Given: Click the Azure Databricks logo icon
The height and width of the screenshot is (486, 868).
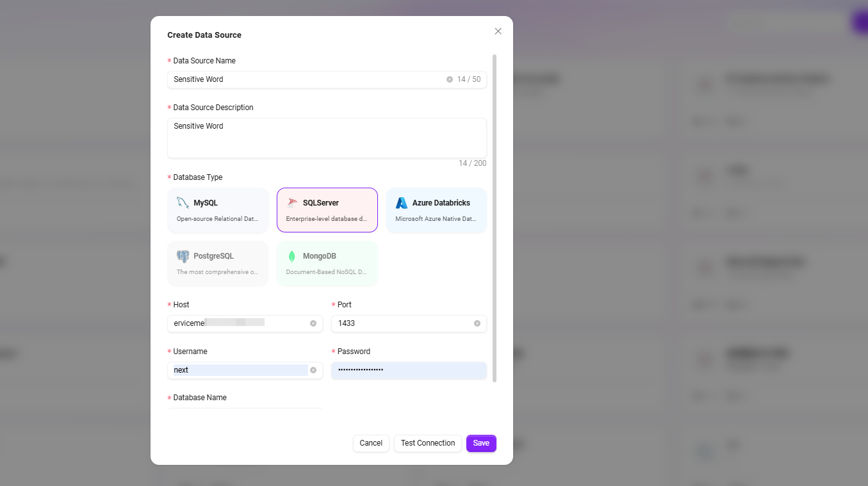Looking at the screenshot, I should pos(402,203).
